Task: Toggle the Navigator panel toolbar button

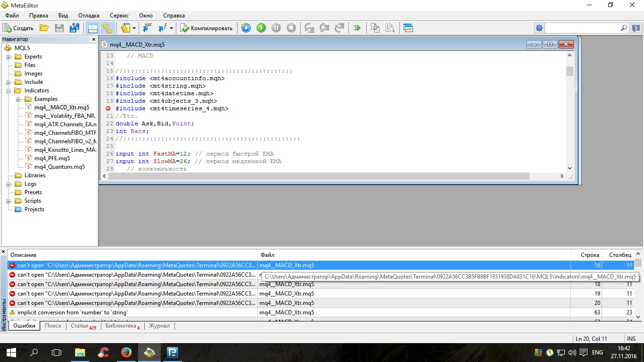Action: (x=92, y=28)
